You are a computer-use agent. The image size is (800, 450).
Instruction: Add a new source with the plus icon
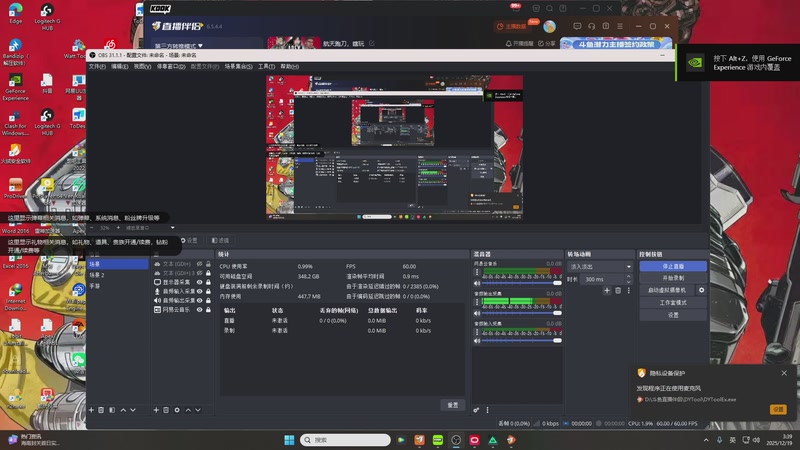pos(156,410)
